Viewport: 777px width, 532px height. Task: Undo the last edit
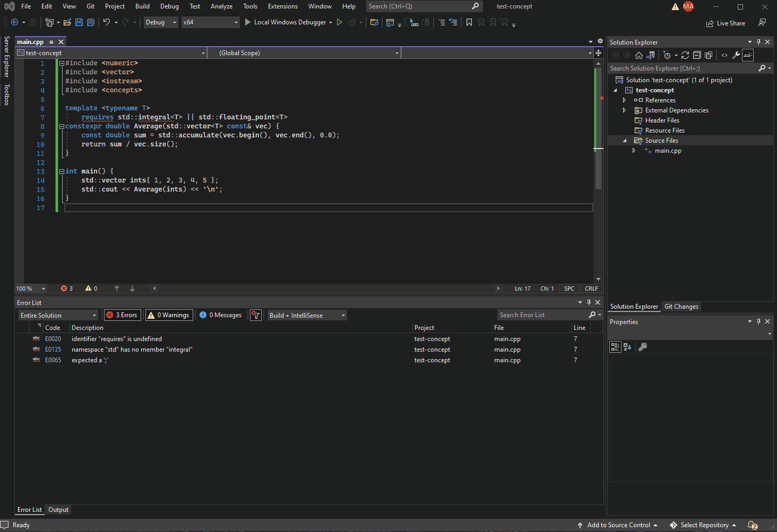[x=107, y=22]
